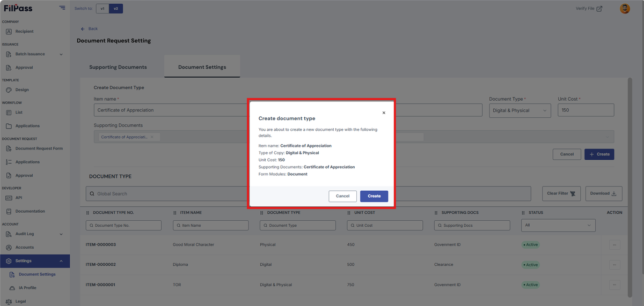
Task: Click the ITEM-0000002 row number
Action: [101, 265]
